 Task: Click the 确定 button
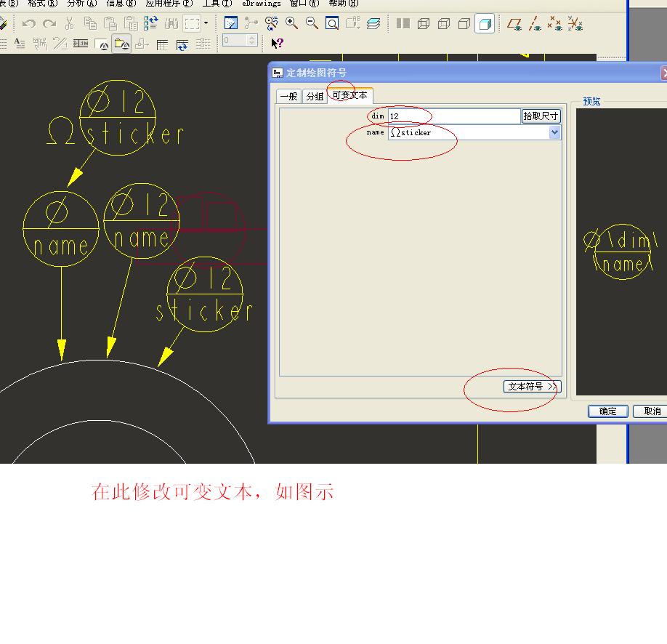coord(607,411)
